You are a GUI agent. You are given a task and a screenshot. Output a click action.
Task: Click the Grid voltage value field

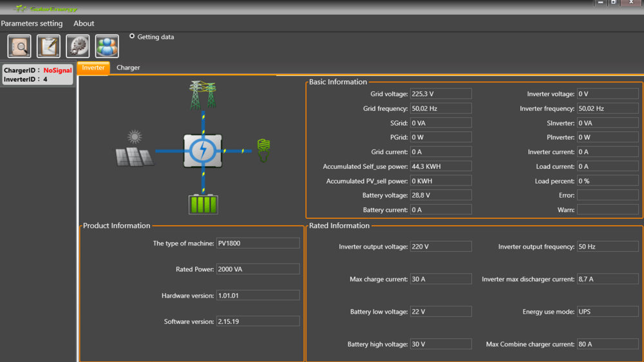point(440,94)
